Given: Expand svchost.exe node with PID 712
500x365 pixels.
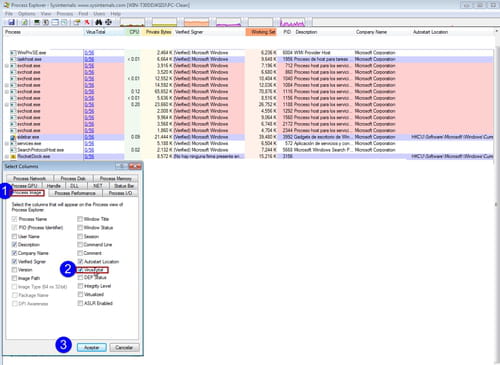Looking at the screenshot, I should point(7,66).
